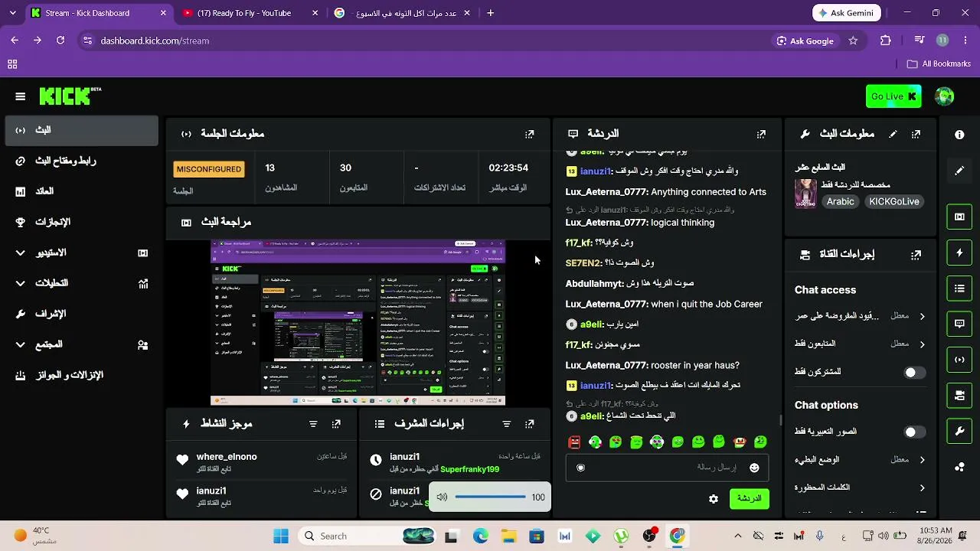Expand the Community section in sidebar
Image resolution: width=980 pixels, height=551 pixels.
pos(81,344)
